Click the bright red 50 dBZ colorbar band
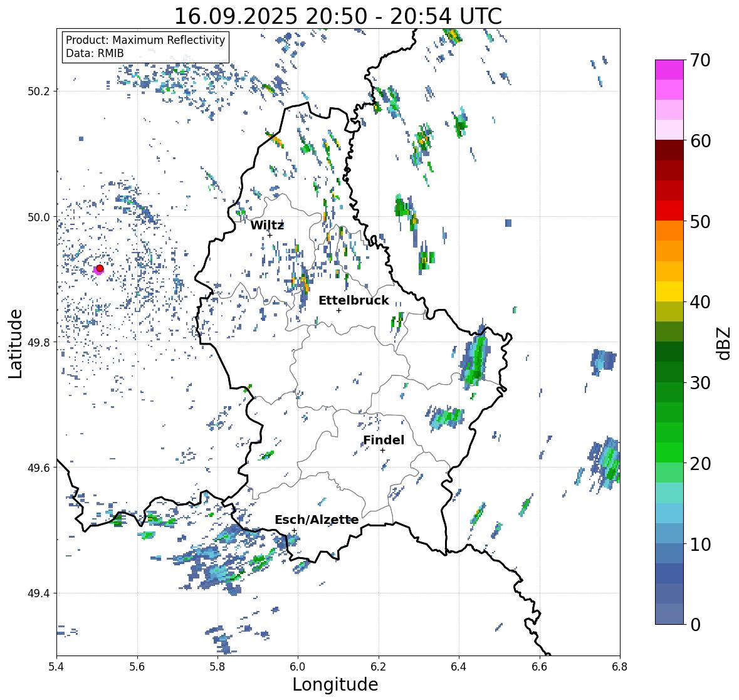 point(669,211)
